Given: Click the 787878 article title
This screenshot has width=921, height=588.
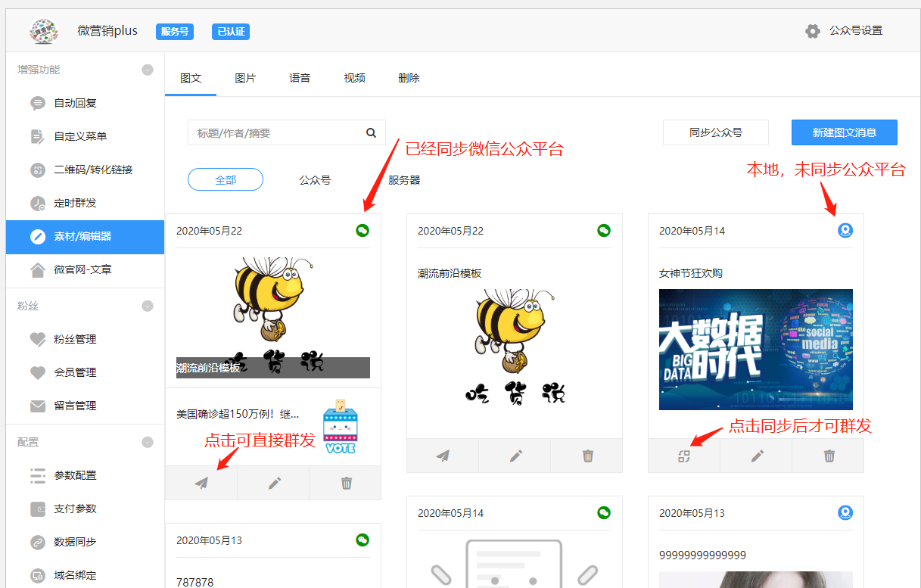Looking at the screenshot, I should click(195, 583).
